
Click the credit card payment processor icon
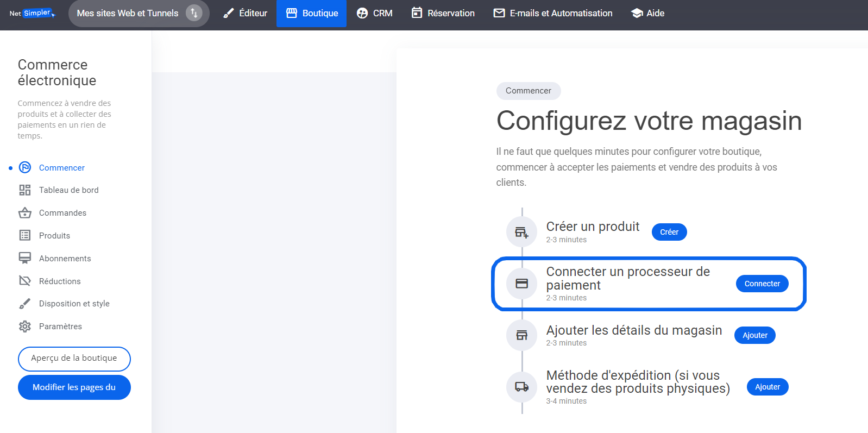(x=521, y=284)
